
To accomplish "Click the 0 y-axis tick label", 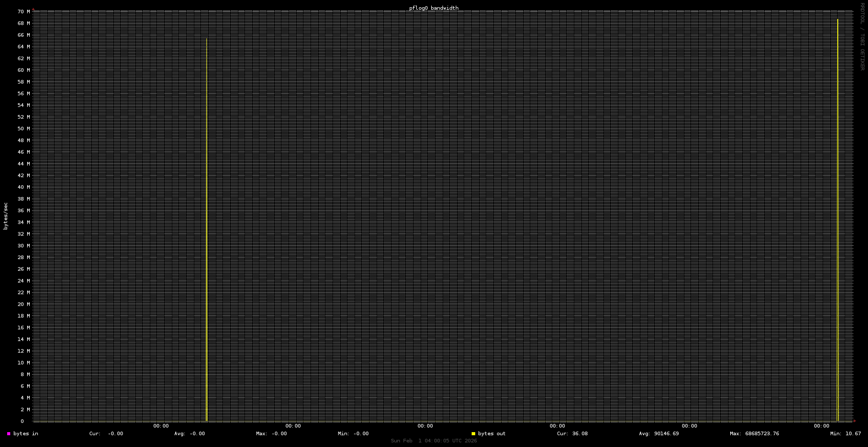I will coord(22,421).
